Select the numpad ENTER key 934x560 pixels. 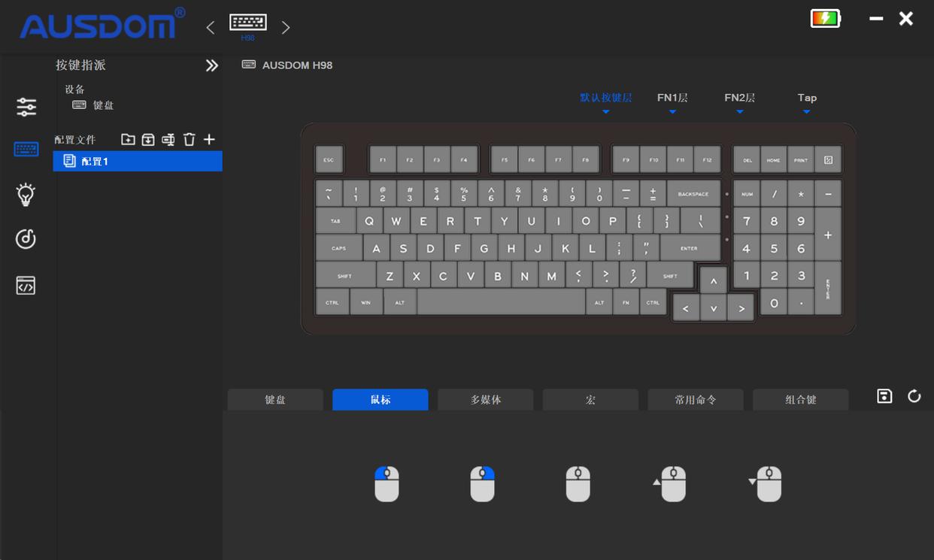tap(828, 289)
